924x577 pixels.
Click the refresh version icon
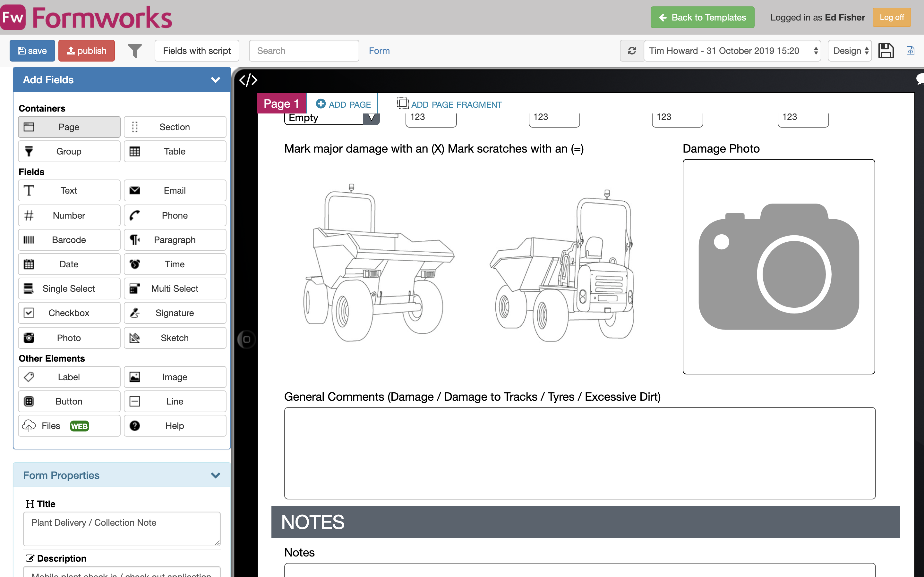(x=631, y=51)
